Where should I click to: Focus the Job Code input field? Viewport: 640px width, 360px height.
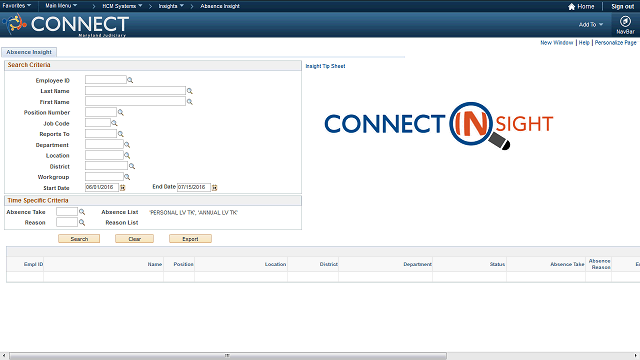pyautogui.click(x=98, y=122)
